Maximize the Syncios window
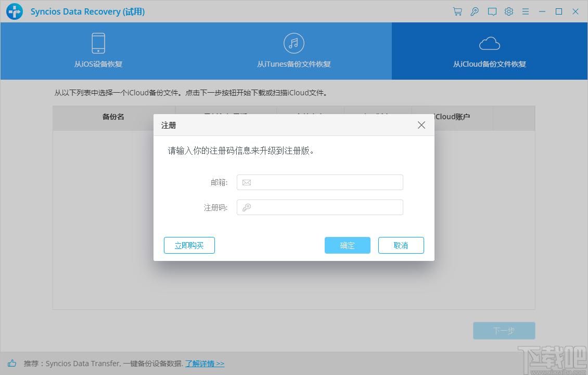Viewport: 588px width, 375px height. click(x=559, y=11)
